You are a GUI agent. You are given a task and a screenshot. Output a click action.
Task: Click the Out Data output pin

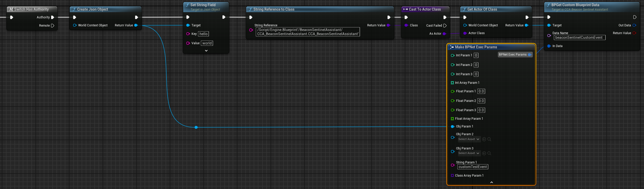634,25
